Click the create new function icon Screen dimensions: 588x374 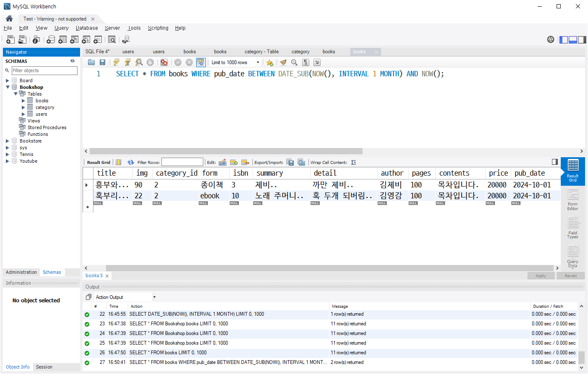[98, 39]
